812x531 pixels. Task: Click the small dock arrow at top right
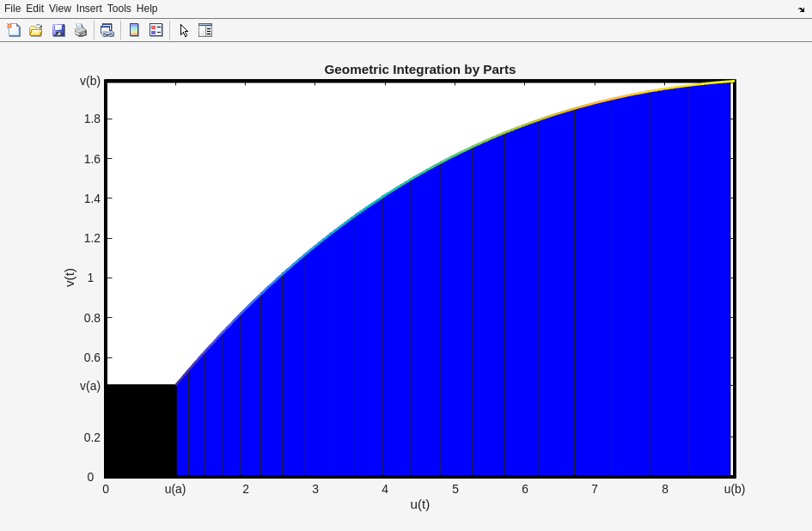pyautogui.click(x=801, y=9)
